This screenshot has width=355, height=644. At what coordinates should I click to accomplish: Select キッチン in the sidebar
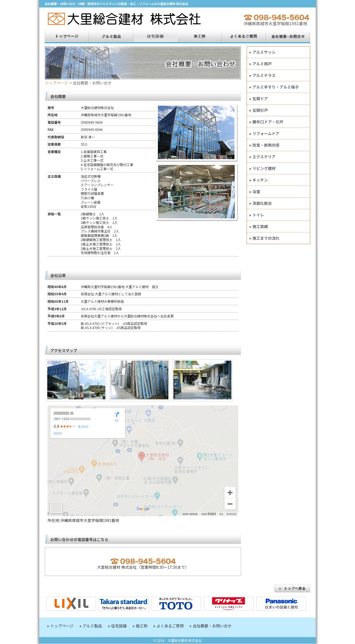pos(278,180)
